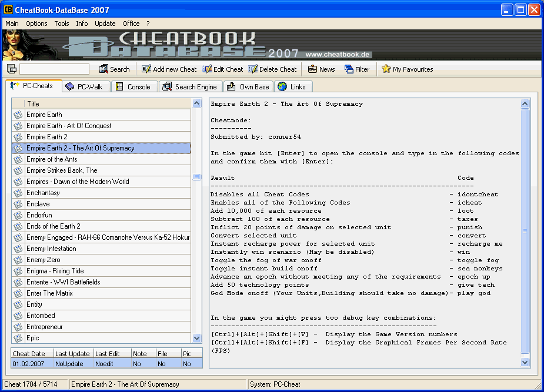Image resolution: width=544 pixels, height=392 pixels.
Task: Click inside the search input field
Action: 53,69
